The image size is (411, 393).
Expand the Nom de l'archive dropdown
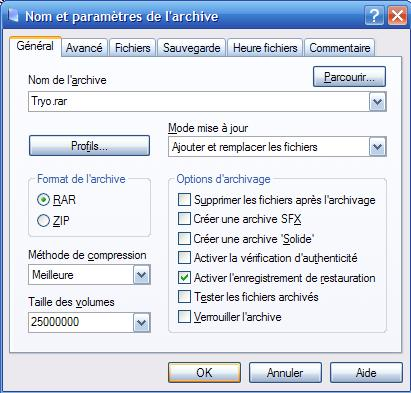pyautogui.click(x=378, y=102)
